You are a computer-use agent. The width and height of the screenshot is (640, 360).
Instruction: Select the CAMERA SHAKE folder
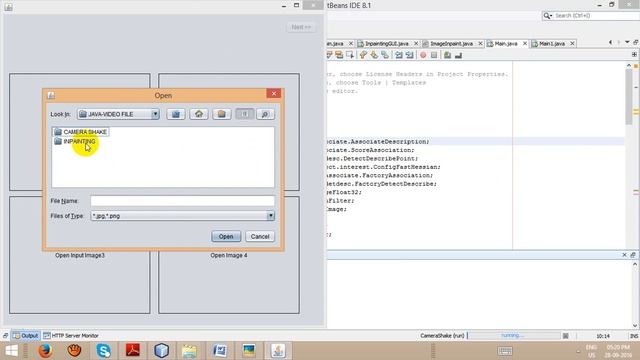click(x=80, y=132)
